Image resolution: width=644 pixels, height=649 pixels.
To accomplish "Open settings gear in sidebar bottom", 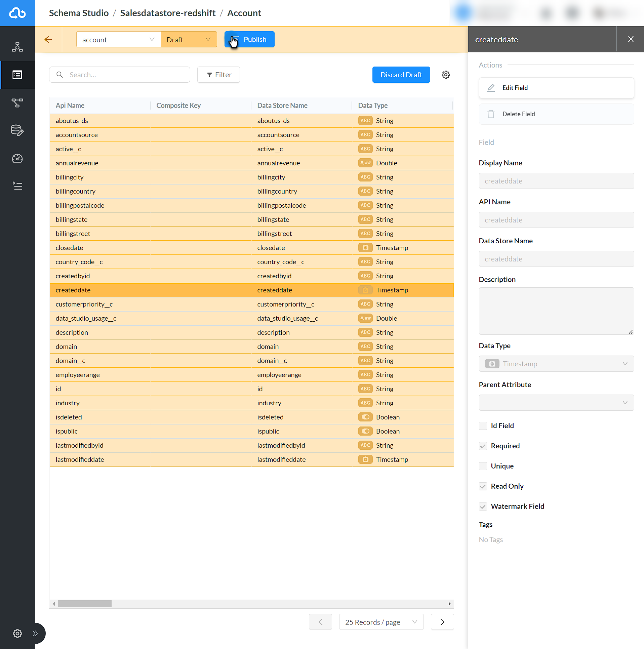I will tap(17, 634).
